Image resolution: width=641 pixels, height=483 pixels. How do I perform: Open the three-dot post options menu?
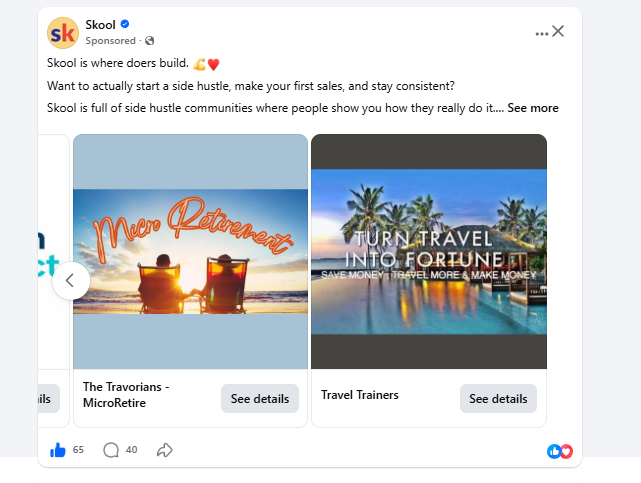coord(542,34)
